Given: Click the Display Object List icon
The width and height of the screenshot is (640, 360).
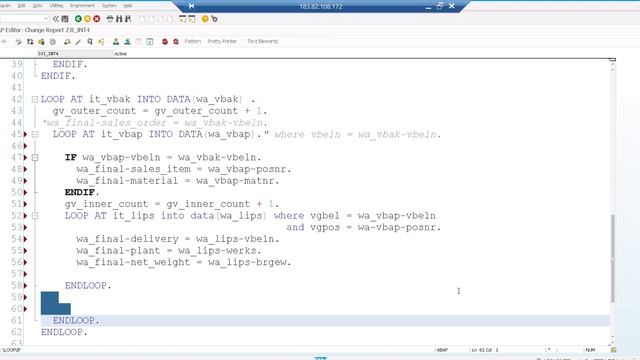Looking at the screenshot, I should (x=116, y=42).
